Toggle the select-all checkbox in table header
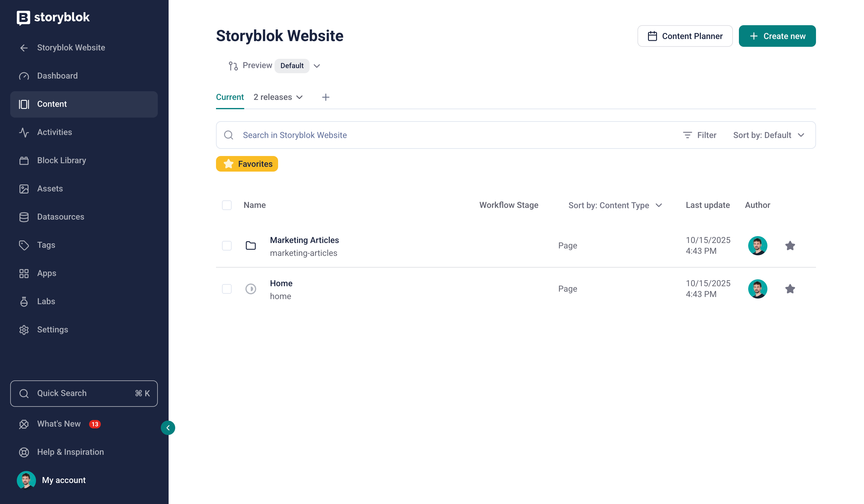The height and width of the screenshot is (504, 864). (226, 205)
